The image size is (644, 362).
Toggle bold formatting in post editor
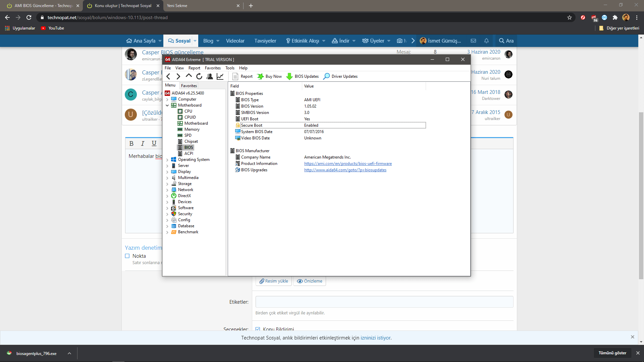click(x=131, y=143)
